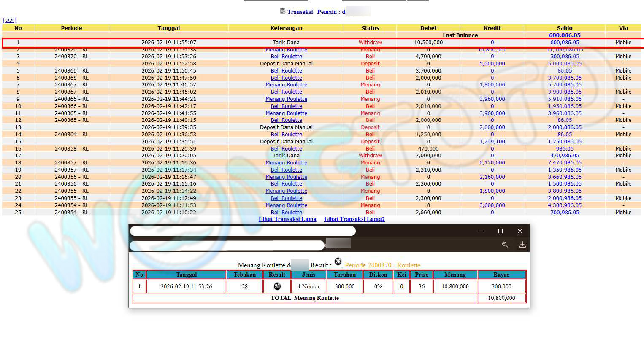Close the Menang Roulette popup window
Image resolution: width=644 pixels, height=337 pixels.
(x=520, y=231)
